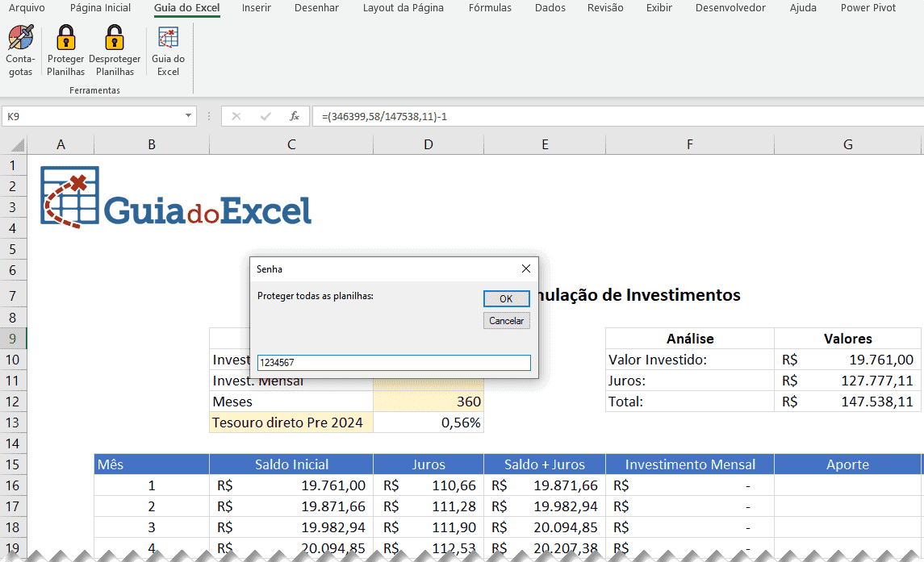Screen dimensions: 924x562
Task: Switch to the Revisão tab
Action: (605, 7)
